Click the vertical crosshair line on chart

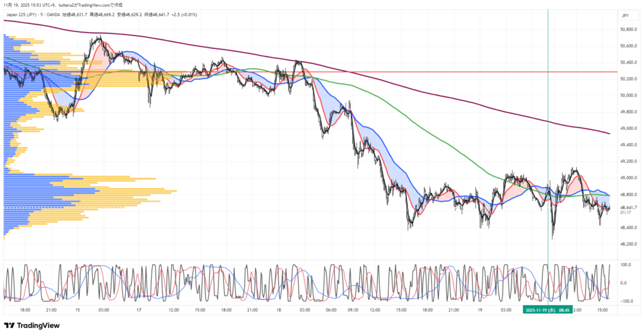click(x=548, y=157)
